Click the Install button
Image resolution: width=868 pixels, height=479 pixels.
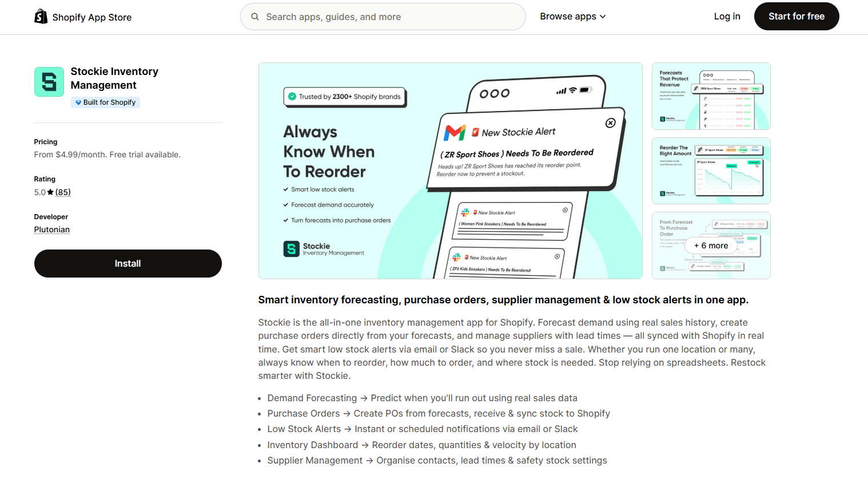click(128, 263)
